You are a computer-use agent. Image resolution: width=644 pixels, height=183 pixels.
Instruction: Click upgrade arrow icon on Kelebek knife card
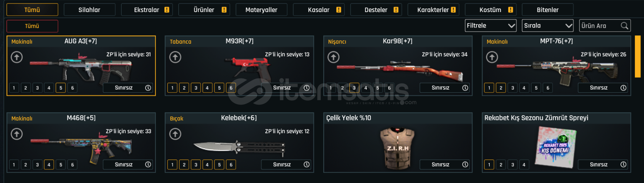coord(175,134)
